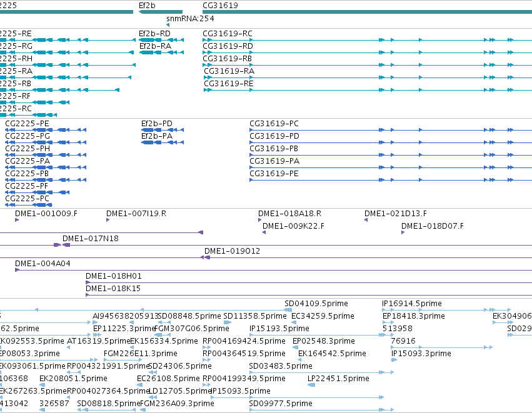Select the Ef2b-RA transcript
Image resolution: width=532 pixels, height=413 pixels.
(x=162, y=52)
